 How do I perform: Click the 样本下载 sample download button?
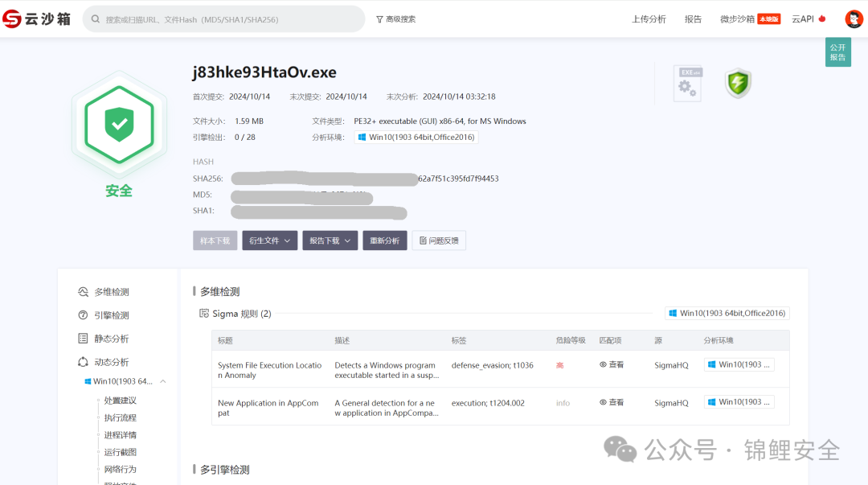[x=215, y=240]
